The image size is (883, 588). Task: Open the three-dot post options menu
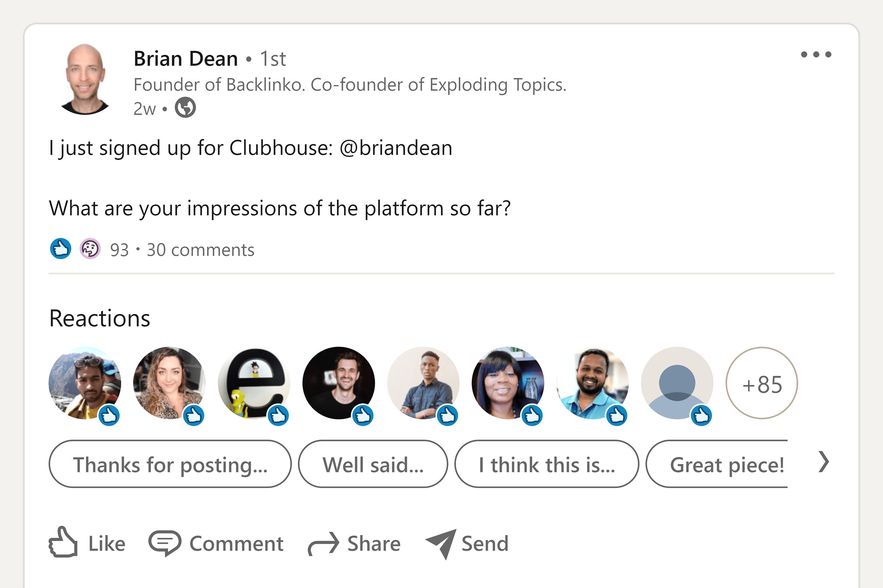[816, 54]
